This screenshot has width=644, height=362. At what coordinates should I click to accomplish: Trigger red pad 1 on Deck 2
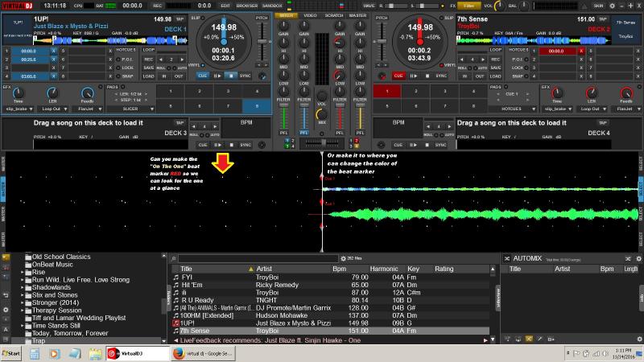pyautogui.click(x=387, y=91)
